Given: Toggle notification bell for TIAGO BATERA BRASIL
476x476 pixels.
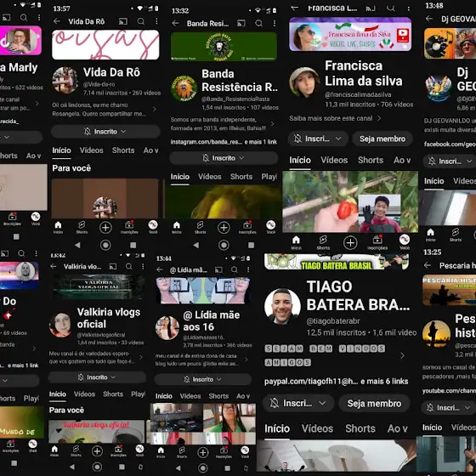Looking at the screenshot, I should 274,403.
